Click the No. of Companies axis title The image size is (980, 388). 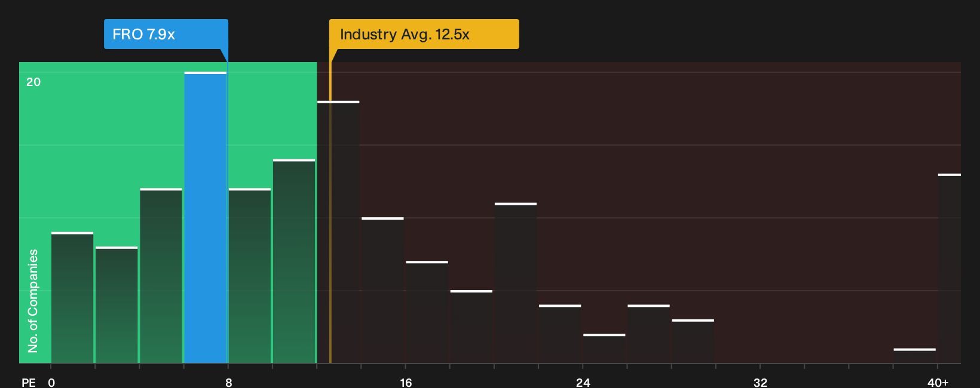pos(33,300)
